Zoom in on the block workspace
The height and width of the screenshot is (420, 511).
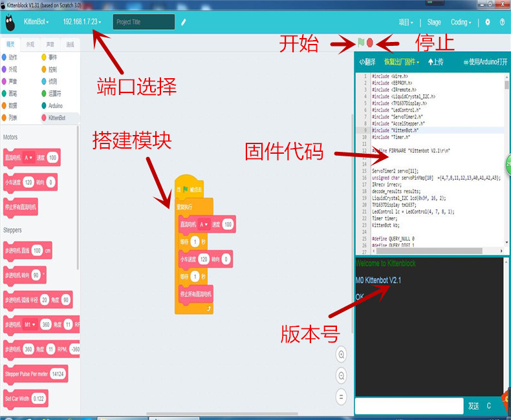click(341, 354)
